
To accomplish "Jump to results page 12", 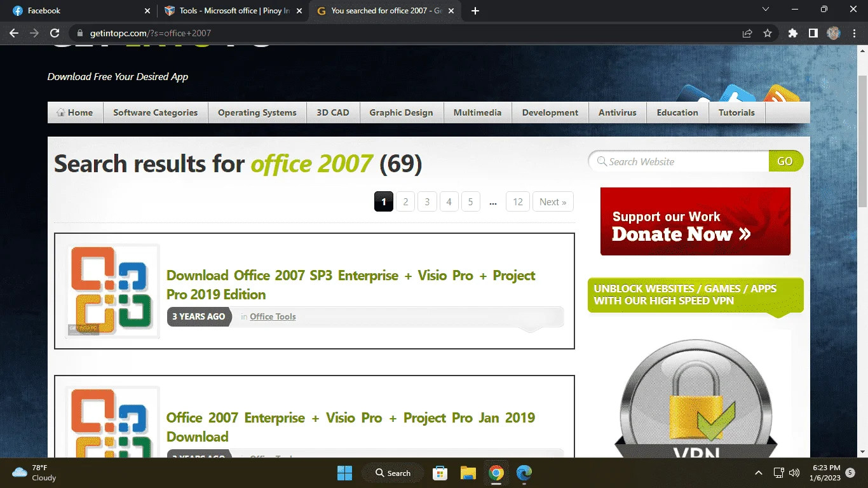I will coord(518,201).
